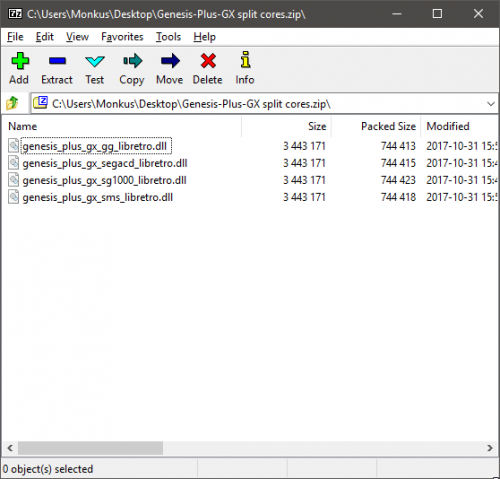The image size is (500, 479).
Task: Click the horizontal scrollbar thumb
Action: pyautogui.click(x=90, y=448)
